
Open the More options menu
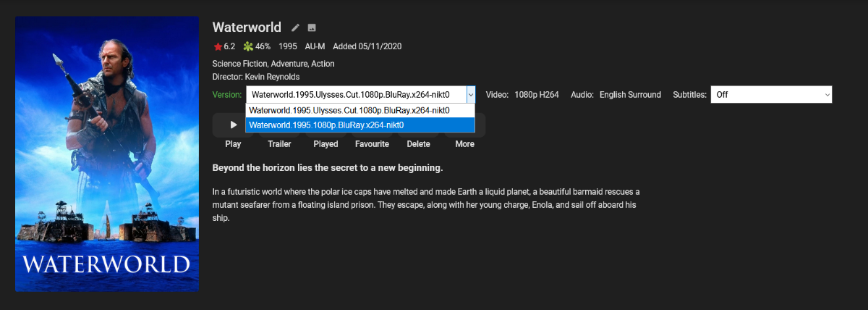[464, 143]
